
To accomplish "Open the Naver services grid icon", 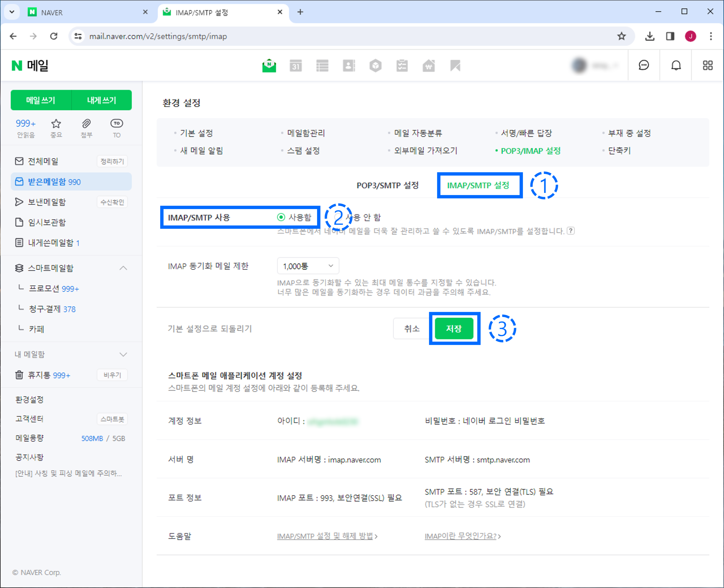I will click(707, 65).
